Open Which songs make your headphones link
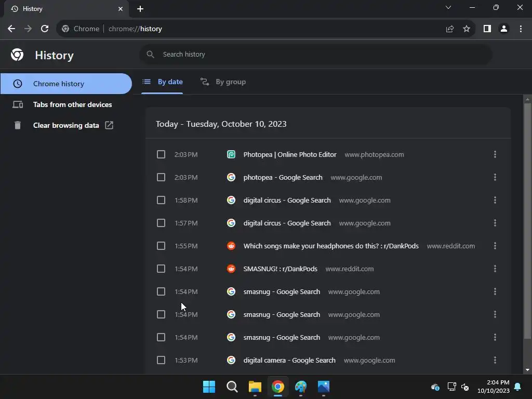Screen dimensions: 532x399 pos(331,246)
